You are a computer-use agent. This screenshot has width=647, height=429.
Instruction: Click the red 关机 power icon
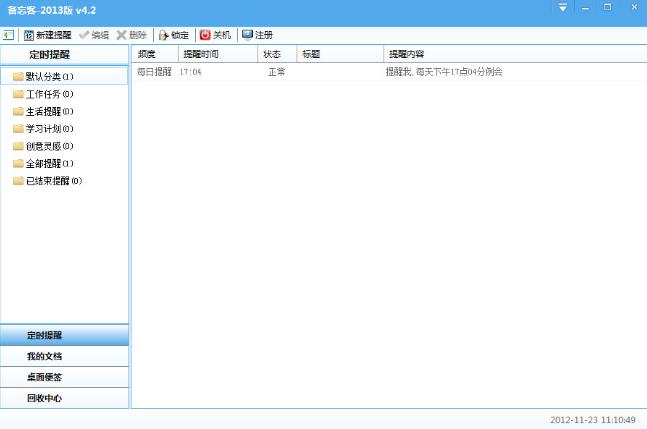click(x=205, y=35)
